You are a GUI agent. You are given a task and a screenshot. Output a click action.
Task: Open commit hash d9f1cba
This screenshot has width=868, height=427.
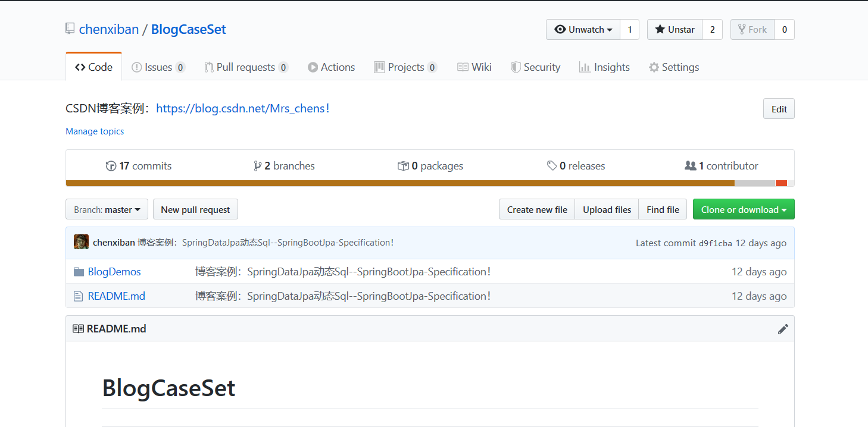(716, 243)
